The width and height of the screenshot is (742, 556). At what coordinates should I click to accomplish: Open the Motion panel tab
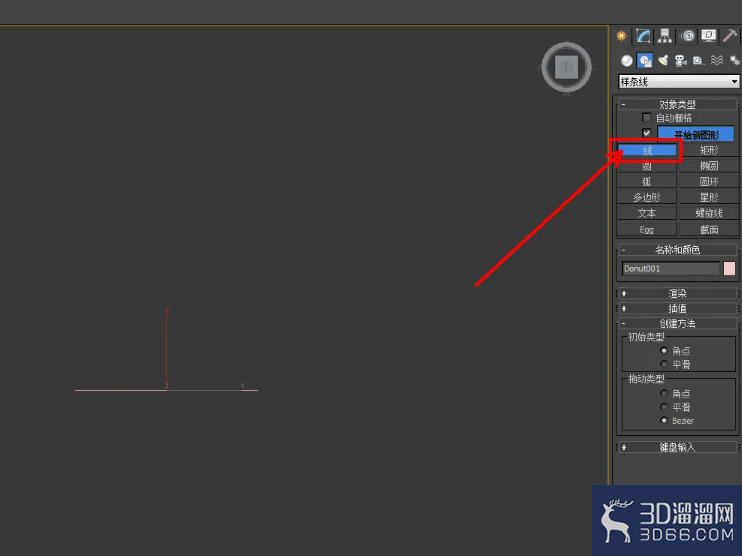(x=688, y=36)
